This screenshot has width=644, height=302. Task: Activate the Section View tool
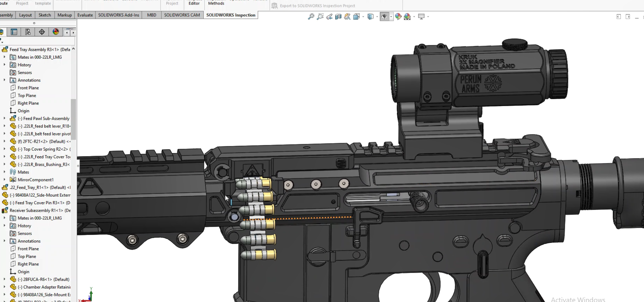338,17
